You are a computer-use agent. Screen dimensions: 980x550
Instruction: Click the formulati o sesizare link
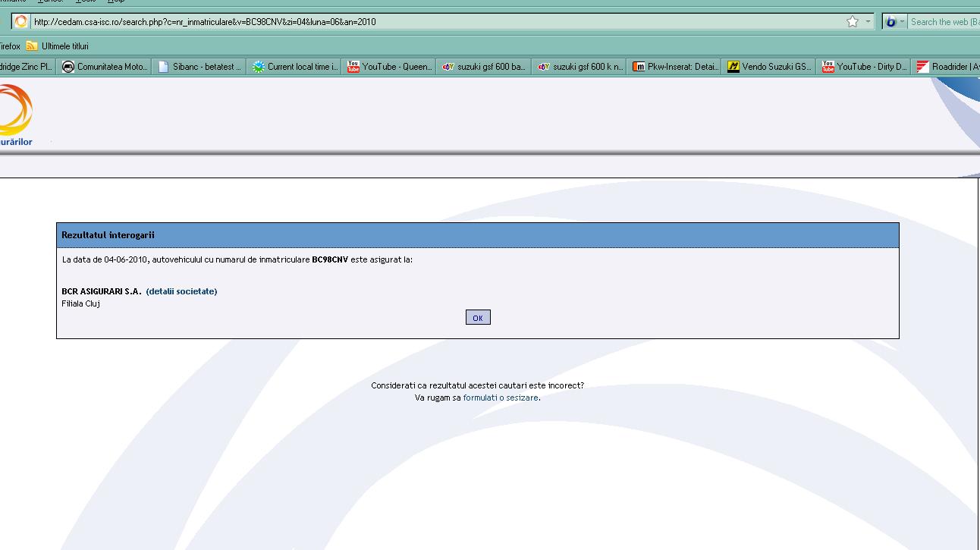point(501,398)
